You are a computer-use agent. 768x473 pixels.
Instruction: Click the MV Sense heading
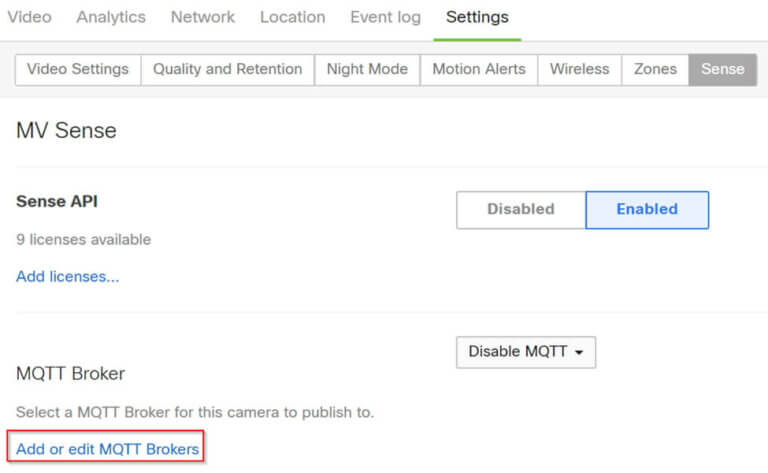click(66, 131)
